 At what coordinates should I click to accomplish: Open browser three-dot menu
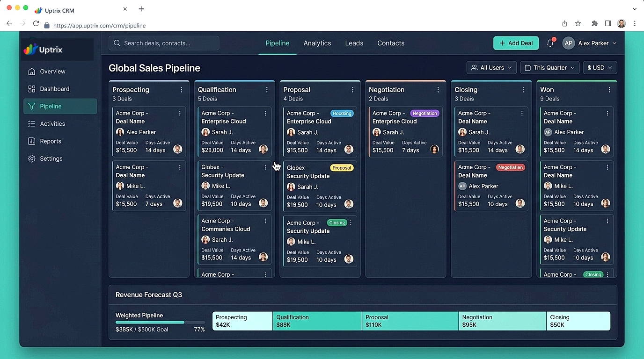635,23
